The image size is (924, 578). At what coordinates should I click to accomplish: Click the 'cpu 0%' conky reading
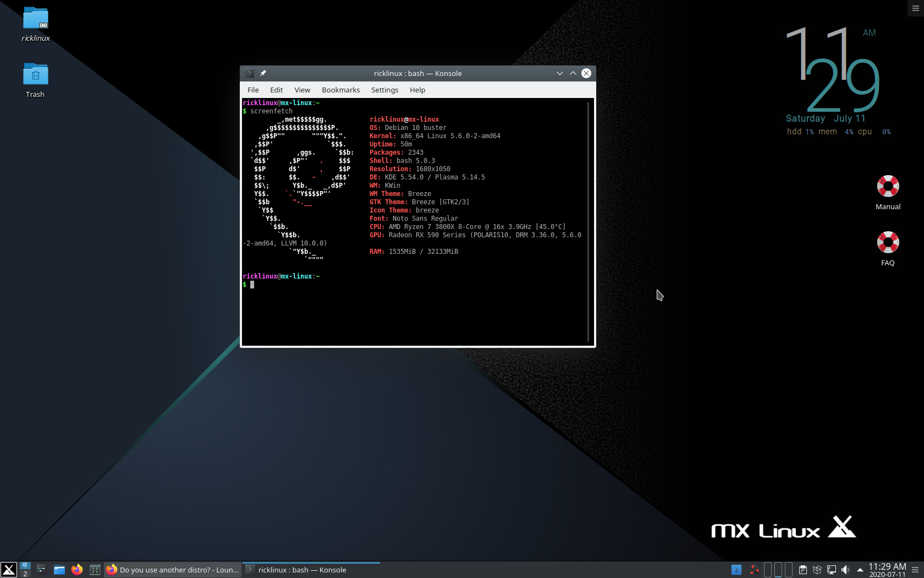pyautogui.click(x=875, y=132)
